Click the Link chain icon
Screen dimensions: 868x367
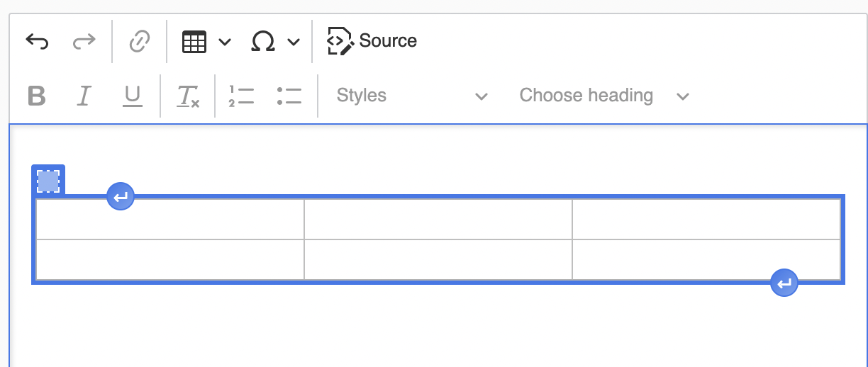[x=139, y=42]
